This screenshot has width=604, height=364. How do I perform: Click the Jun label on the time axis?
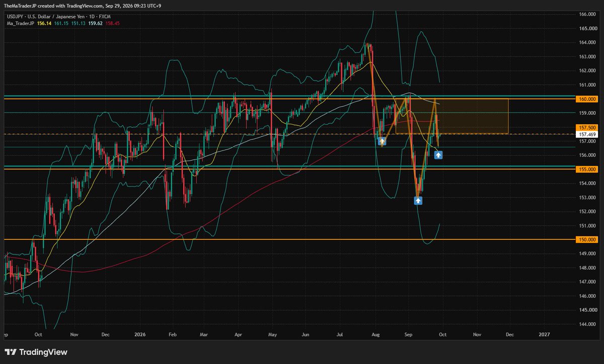(306, 334)
